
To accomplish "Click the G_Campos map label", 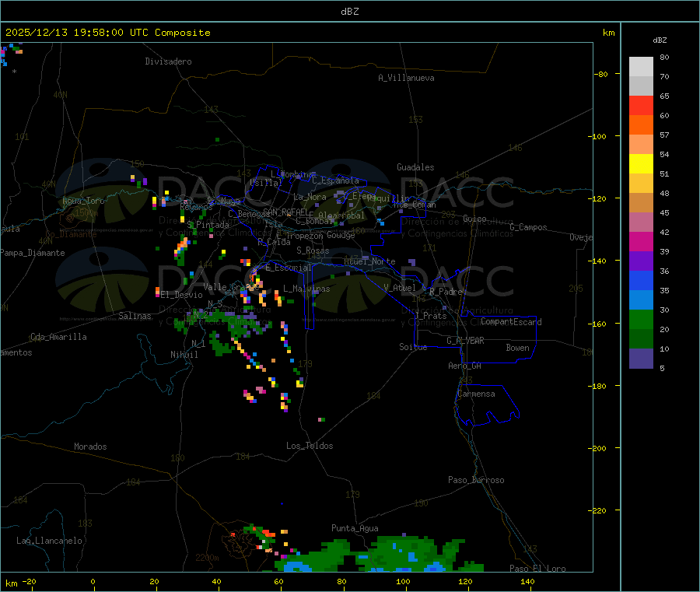I will (x=529, y=227).
